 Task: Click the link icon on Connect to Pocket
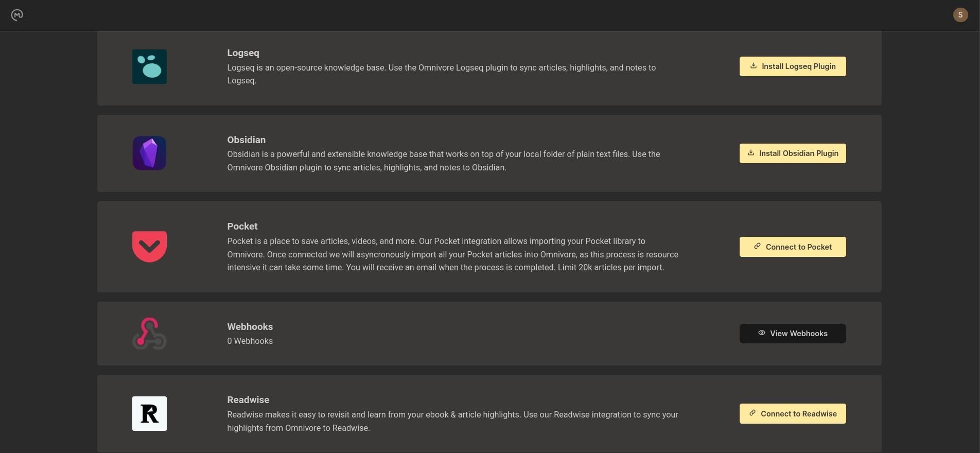coord(757,247)
